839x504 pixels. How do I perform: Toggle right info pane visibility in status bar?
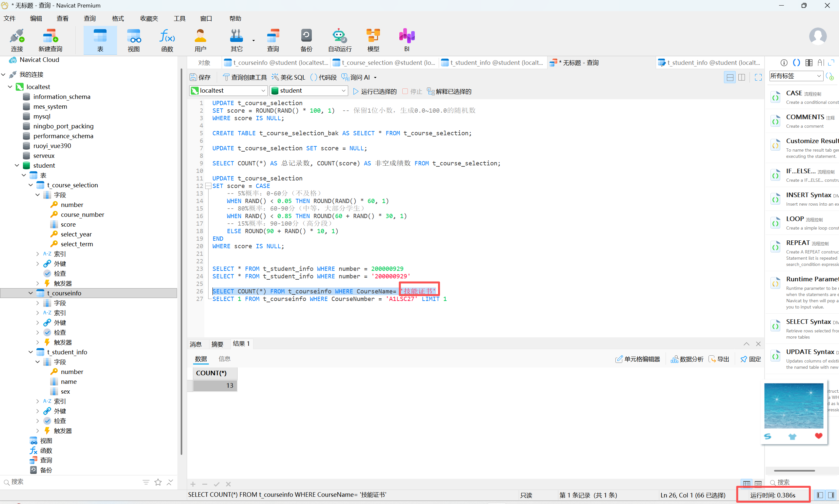(831, 495)
